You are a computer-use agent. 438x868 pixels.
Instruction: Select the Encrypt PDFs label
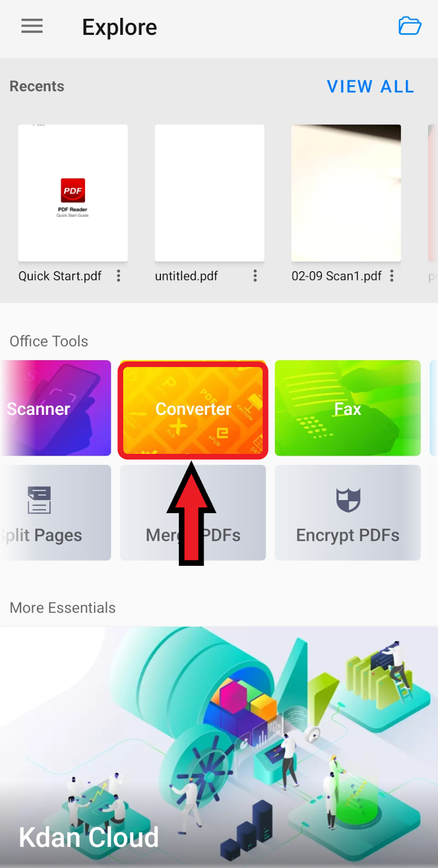pyautogui.click(x=347, y=535)
